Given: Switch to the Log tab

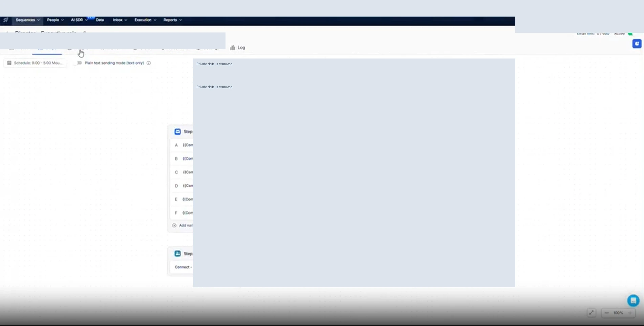Looking at the screenshot, I should click(238, 48).
